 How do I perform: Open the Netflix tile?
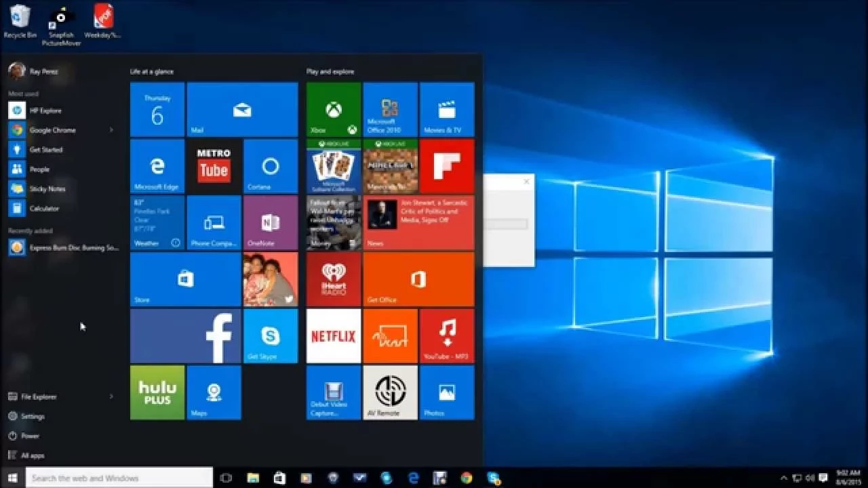[334, 336]
